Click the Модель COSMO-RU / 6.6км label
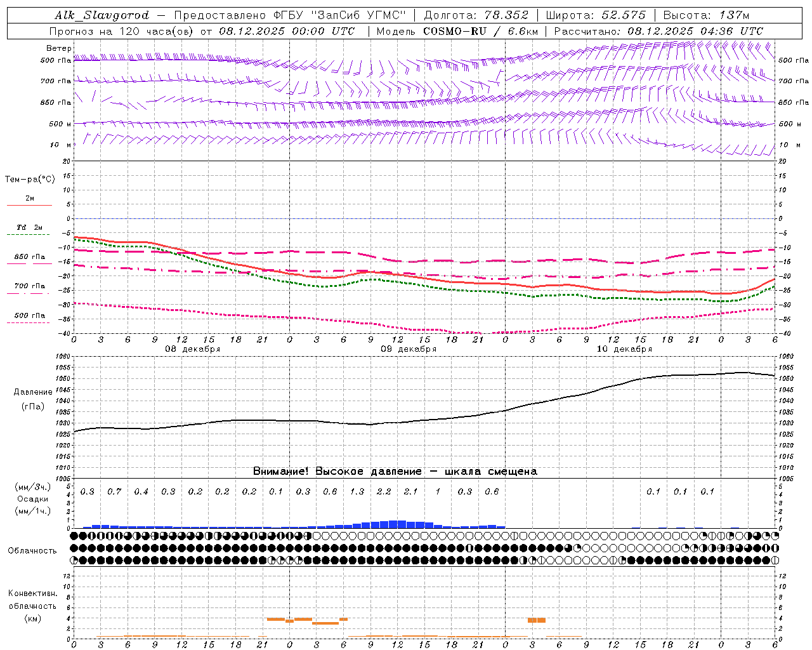812x650 pixels. click(x=457, y=31)
